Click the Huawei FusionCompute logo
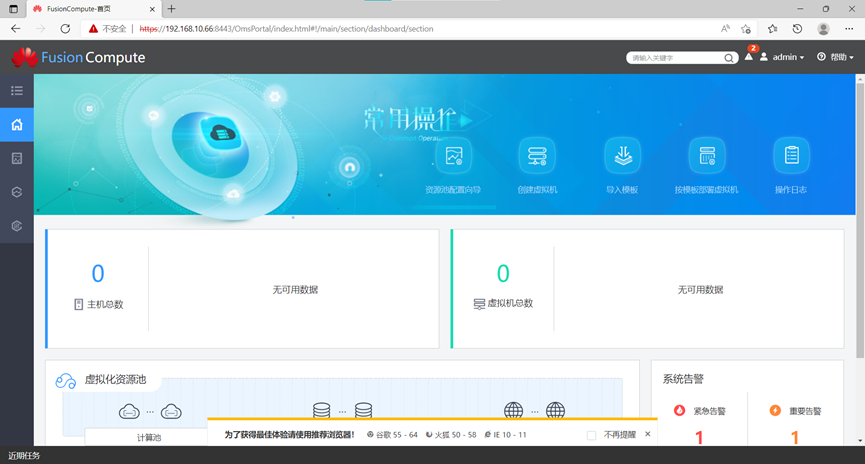This screenshot has width=865, height=464. [78, 57]
